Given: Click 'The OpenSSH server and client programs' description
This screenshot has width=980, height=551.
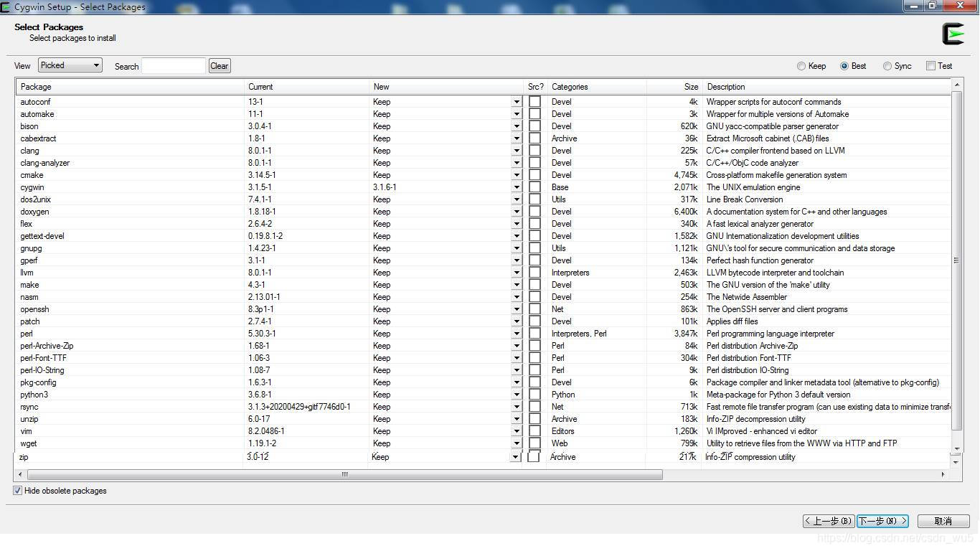Looking at the screenshot, I should pyautogui.click(x=777, y=309).
